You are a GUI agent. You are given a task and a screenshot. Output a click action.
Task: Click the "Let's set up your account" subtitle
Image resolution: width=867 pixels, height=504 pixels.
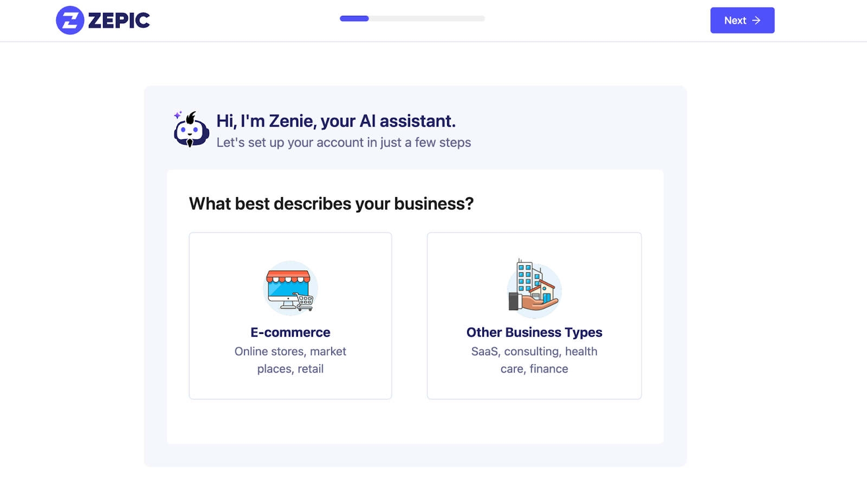pos(344,142)
